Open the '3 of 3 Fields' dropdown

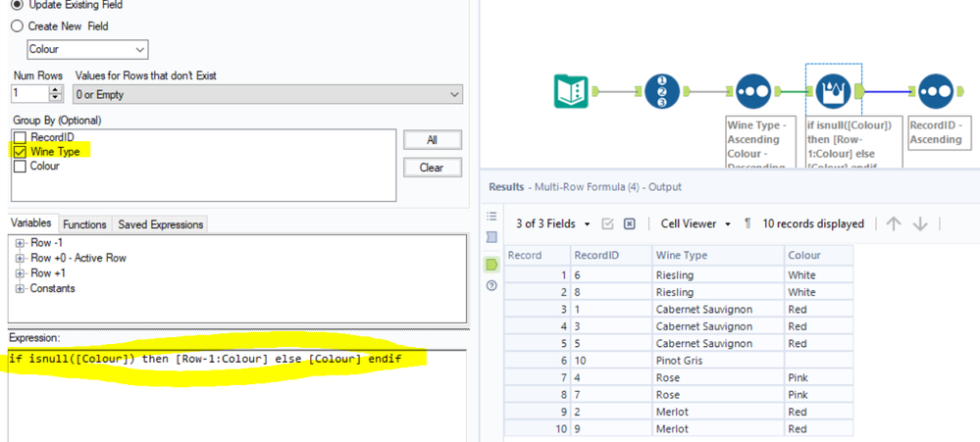(552, 223)
